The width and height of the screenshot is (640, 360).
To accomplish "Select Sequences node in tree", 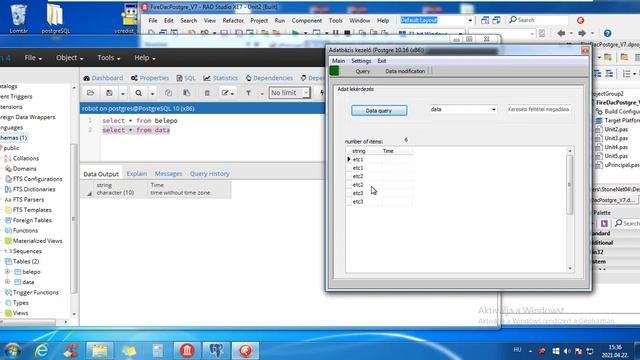I will (27, 251).
